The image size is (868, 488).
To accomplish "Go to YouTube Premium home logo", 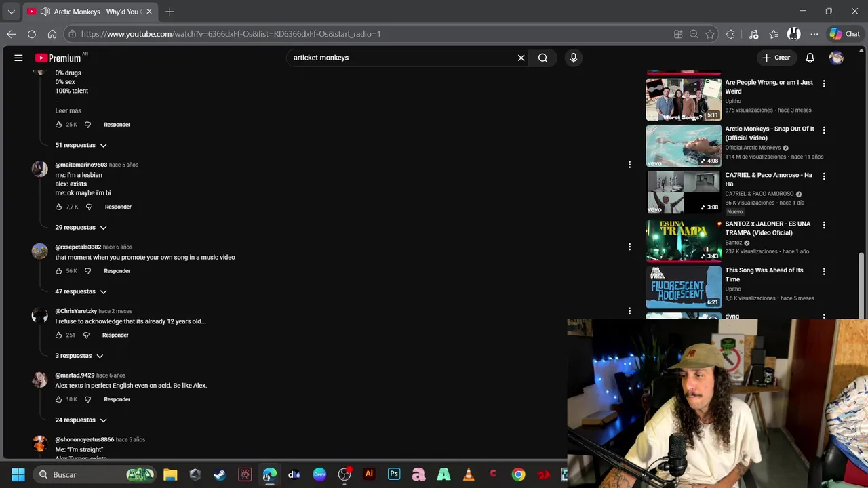I will click(x=59, y=58).
